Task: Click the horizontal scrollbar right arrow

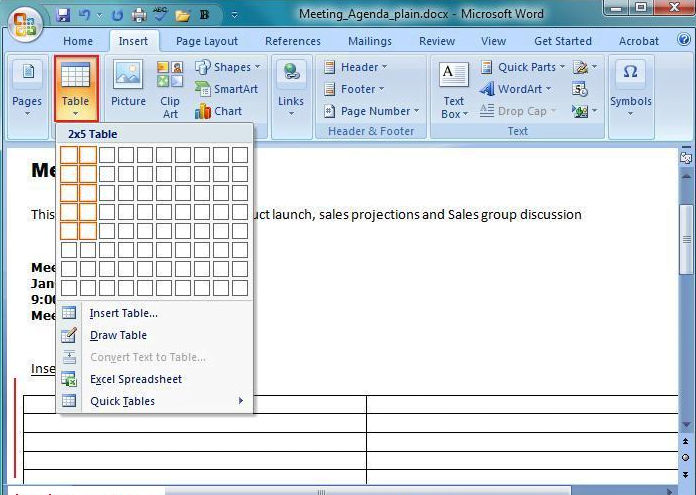Action: pos(670,491)
